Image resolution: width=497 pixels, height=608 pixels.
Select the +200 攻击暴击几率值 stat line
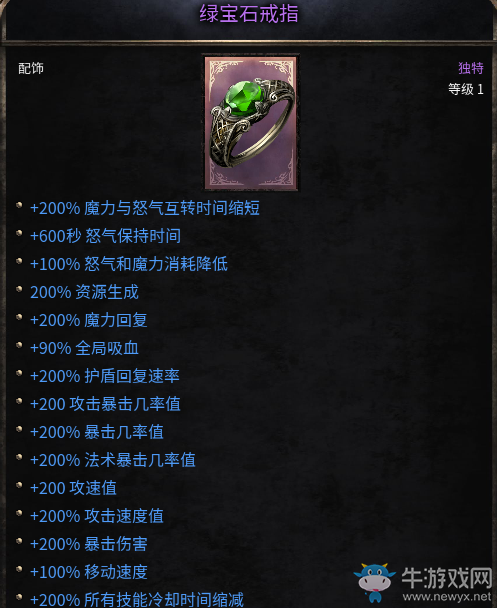pyautogui.click(x=105, y=404)
